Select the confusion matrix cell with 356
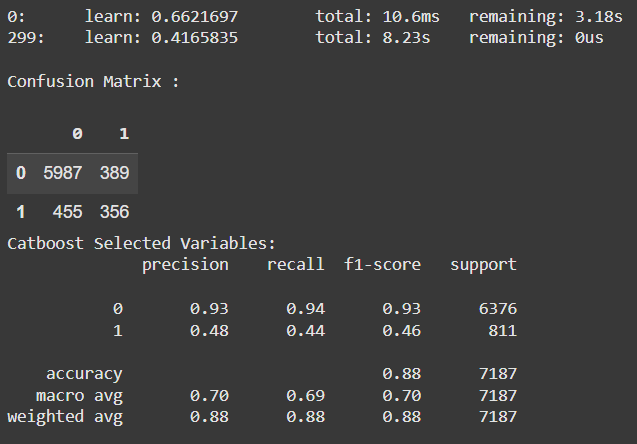Viewport: 637px width, 444px height. coord(114,212)
